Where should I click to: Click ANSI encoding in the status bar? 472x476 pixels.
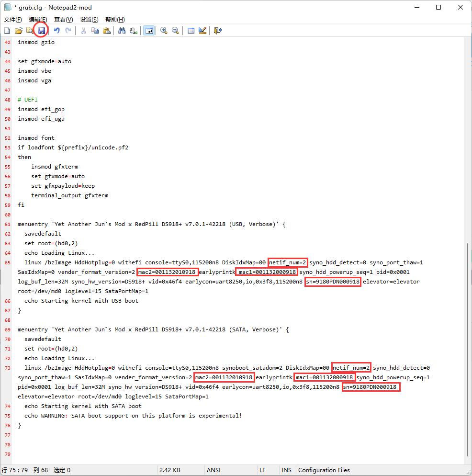tap(214, 470)
